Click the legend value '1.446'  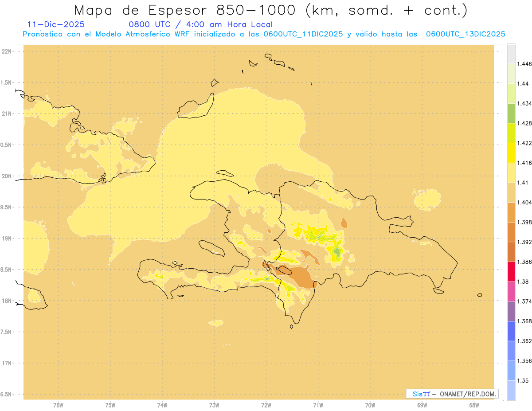[x=524, y=64]
